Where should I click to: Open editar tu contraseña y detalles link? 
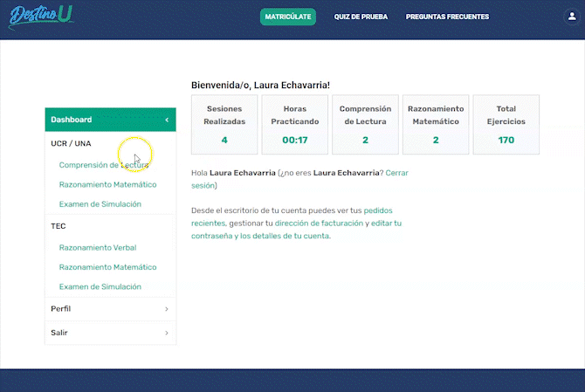260,236
